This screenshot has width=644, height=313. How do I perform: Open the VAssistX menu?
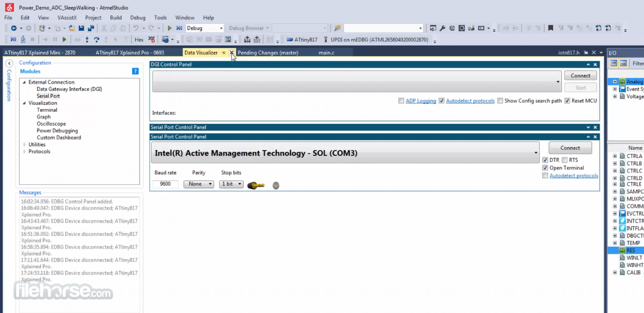[67, 18]
